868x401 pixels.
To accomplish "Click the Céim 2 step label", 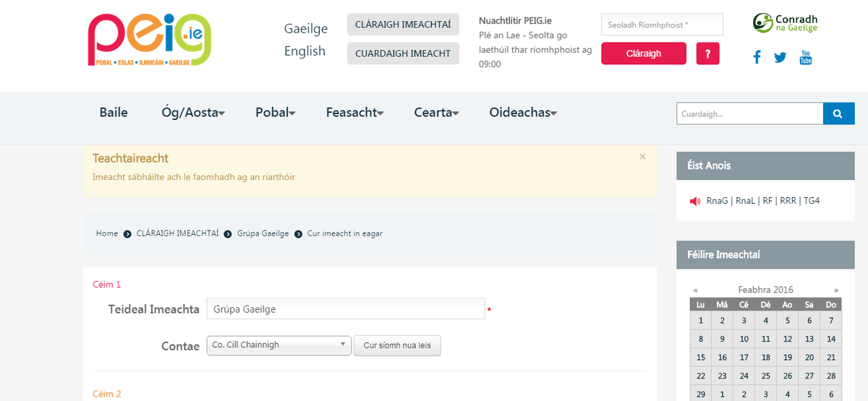I will tap(107, 394).
